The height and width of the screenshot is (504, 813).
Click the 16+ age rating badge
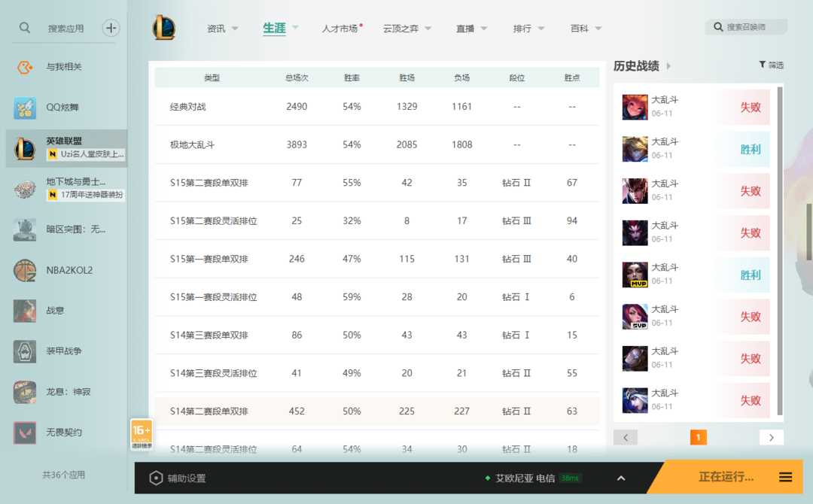[142, 434]
